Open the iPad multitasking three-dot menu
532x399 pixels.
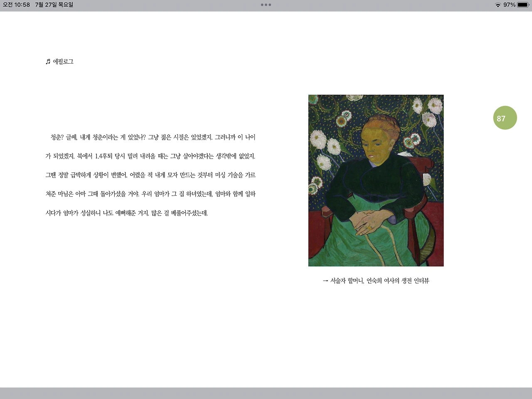pyautogui.click(x=266, y=5)
